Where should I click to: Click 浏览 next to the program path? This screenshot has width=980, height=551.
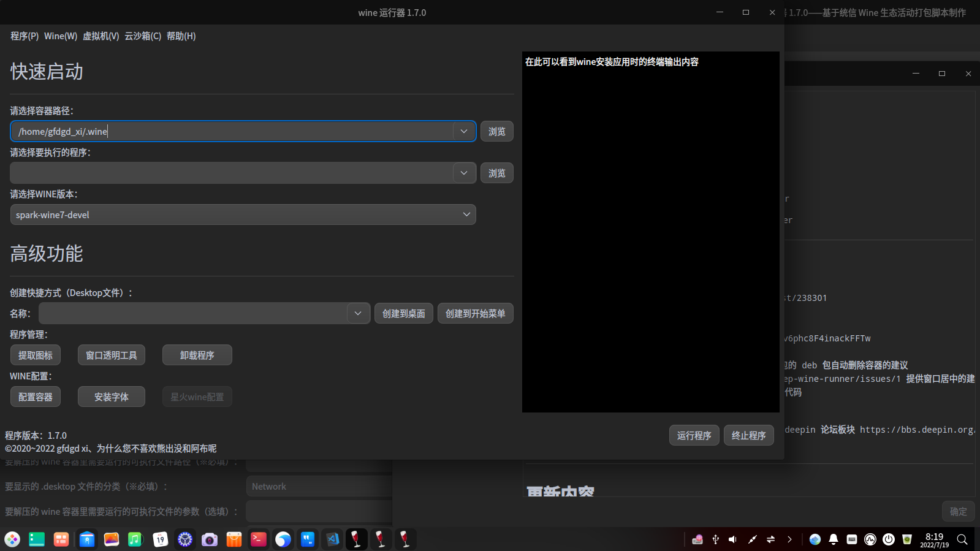coord(497,173)
